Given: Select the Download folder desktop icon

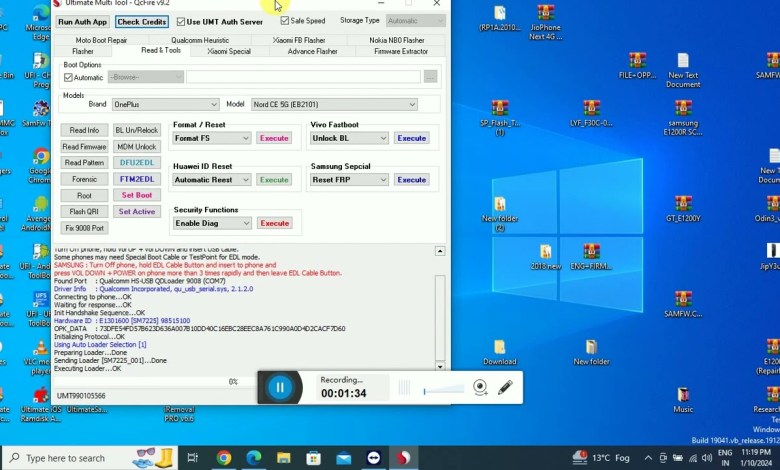Looking at the screenshot, I should pos(499,352).
